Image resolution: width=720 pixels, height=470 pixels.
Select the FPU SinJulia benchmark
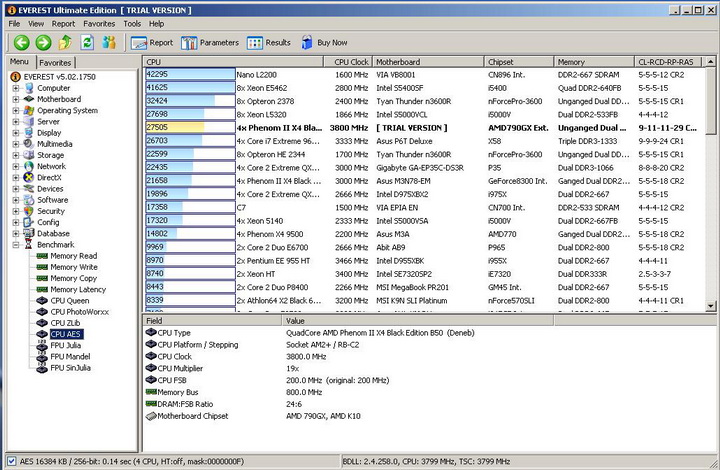coord(70,368)
